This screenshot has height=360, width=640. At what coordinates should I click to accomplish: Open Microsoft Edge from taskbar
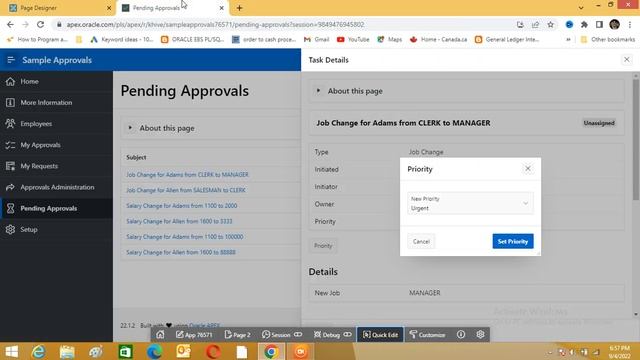pos(154,351)
